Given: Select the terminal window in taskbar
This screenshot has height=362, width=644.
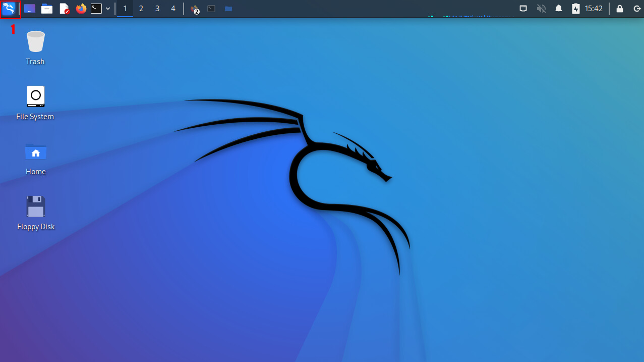Looking at the screenshot, I should [x=212, y=9].
